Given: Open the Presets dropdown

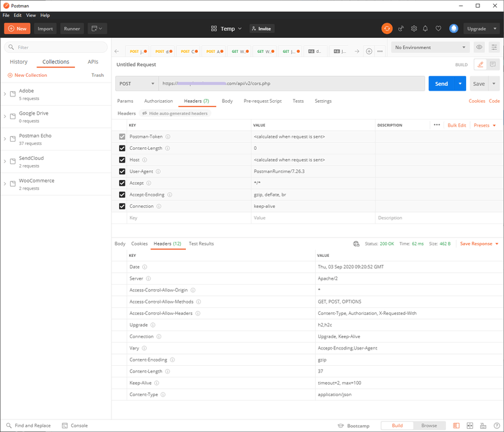Looking at the screenshot, I should (x=484, y=125).
